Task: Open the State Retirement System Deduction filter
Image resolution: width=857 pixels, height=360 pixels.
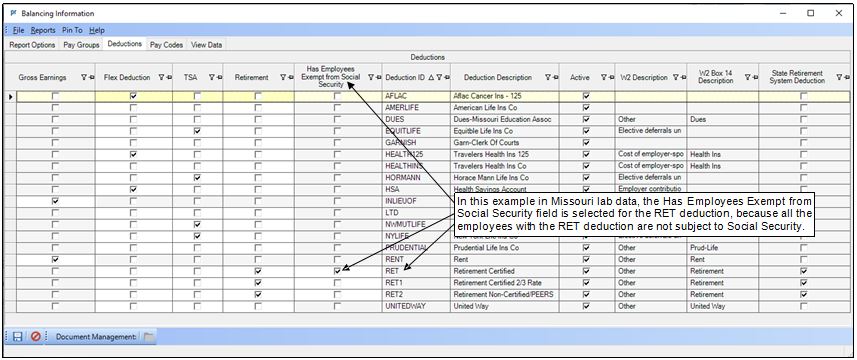Action: point(839,78)
